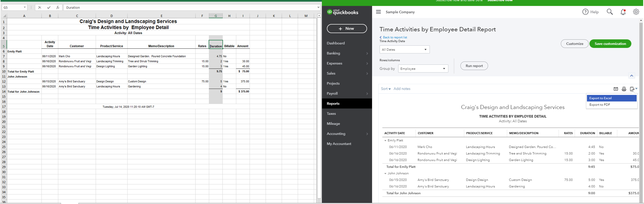Toggle the hamburger navigation menu
The width and height of the screenshot is (644, 204).
(378, 12)
